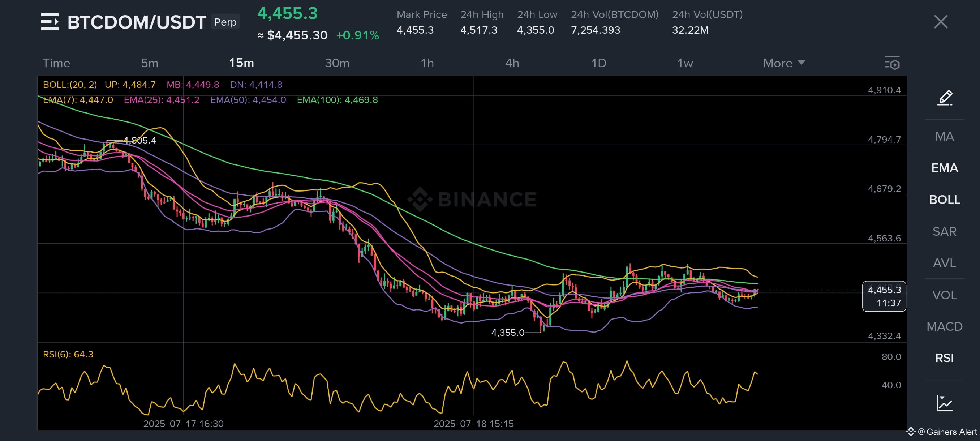Click the Binance Gainers Alert watermark logo
The width and height of the screenshot is (980, 441).
[942, 432]
